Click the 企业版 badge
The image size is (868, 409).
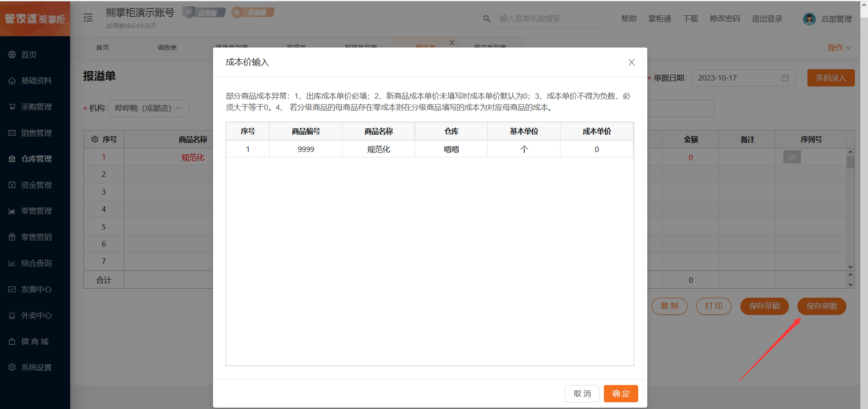click(253, 12)
